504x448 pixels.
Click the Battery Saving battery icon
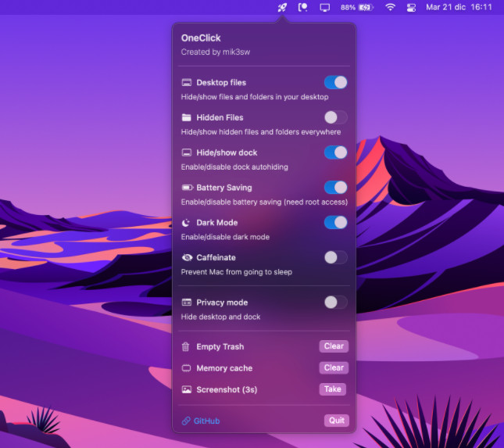[187, 188]
